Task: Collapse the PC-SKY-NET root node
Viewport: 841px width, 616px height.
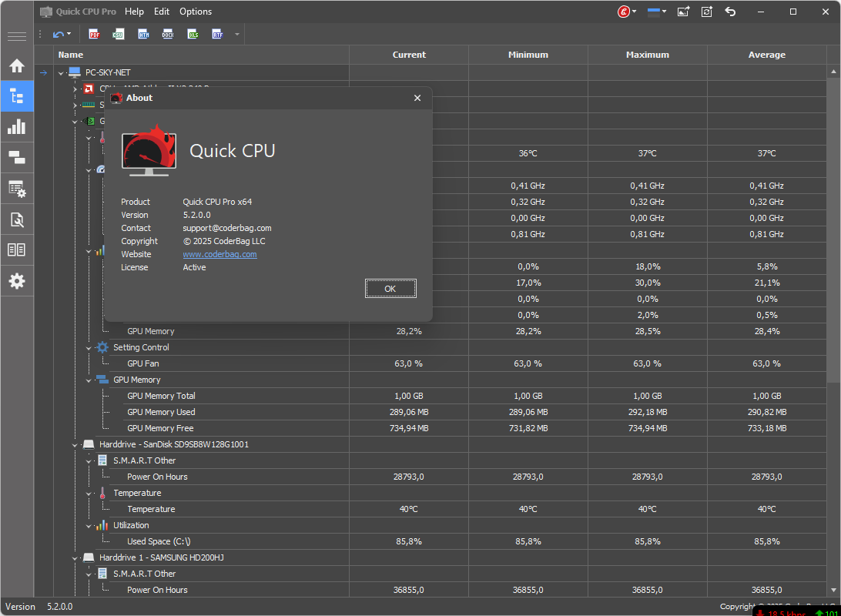Action: point(61,73)
